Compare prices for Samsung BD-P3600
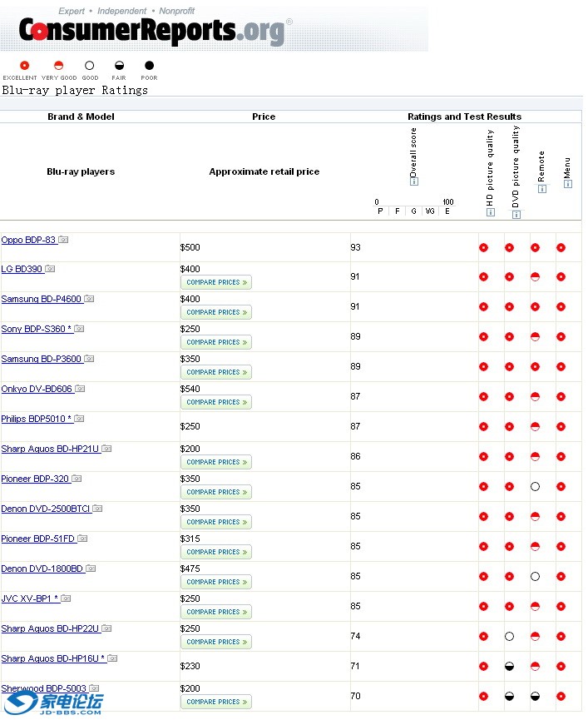 [216, 372]
